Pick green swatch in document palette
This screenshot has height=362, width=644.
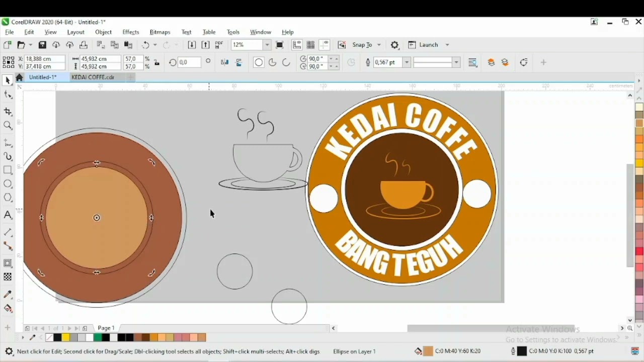[98, 338]
